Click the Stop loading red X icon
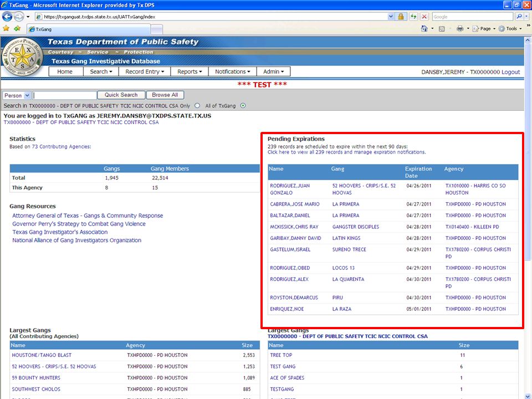Screen dimensions: 532x399 click(x=424, y=17)
